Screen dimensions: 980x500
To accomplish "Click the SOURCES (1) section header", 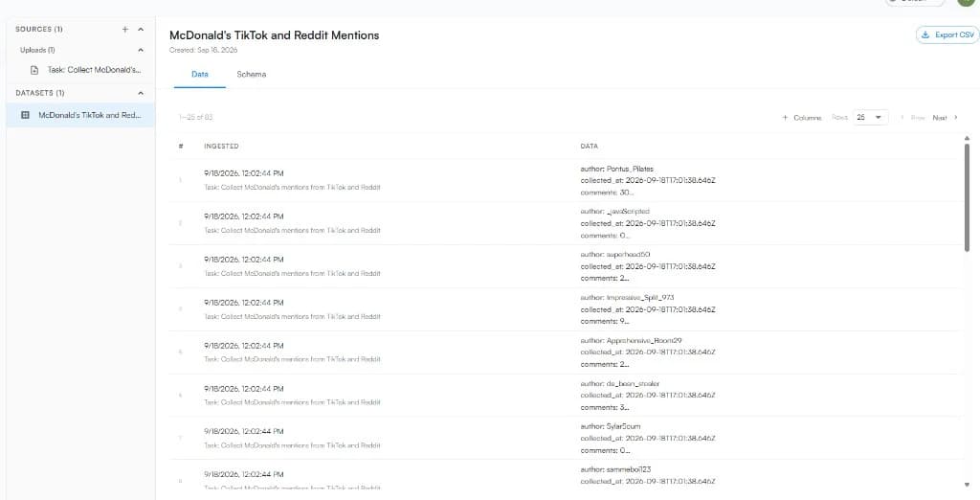I will (x=38, y=30).
